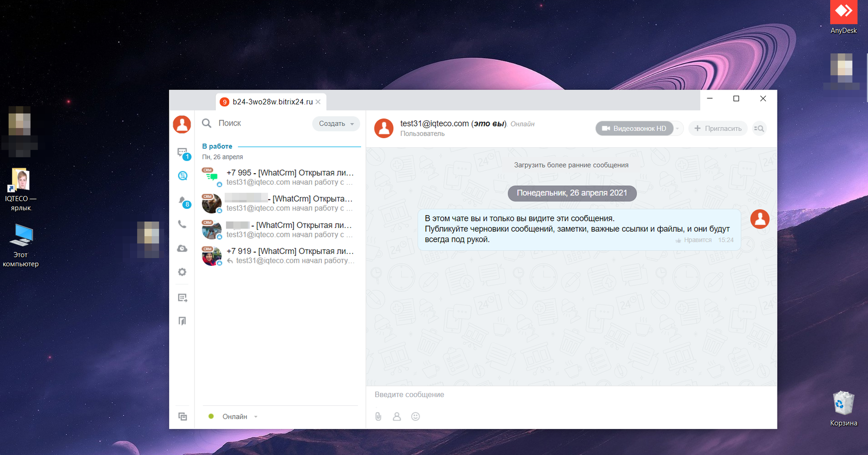This screenshot has height=455, width=868.
Task: Click В работе section header
Action: point(217,146)
